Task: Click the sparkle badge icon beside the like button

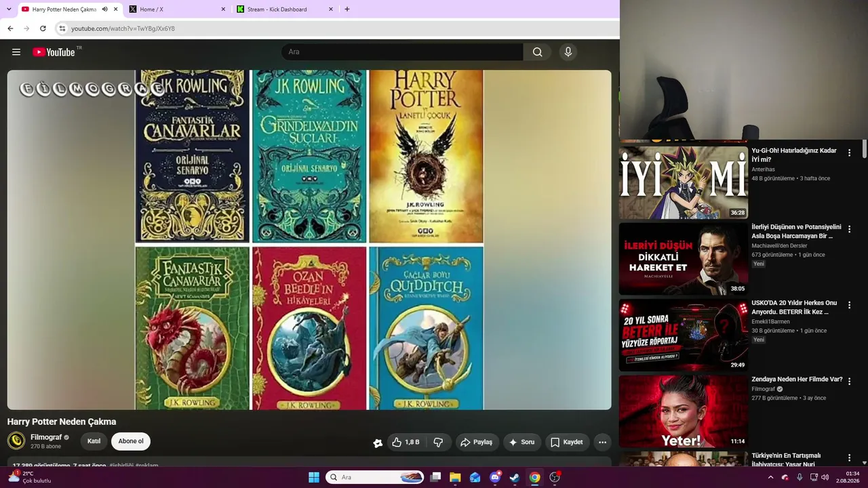Action: click(378, 443)
